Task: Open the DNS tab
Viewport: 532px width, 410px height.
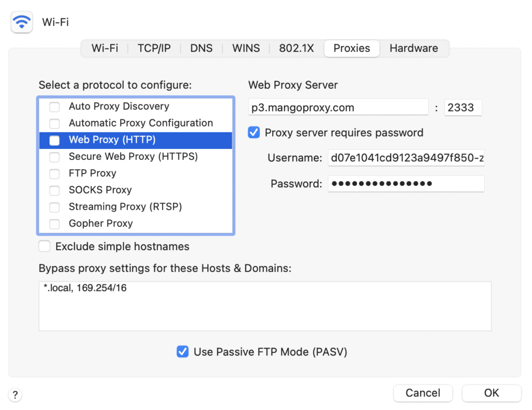Action: (201, 48)
